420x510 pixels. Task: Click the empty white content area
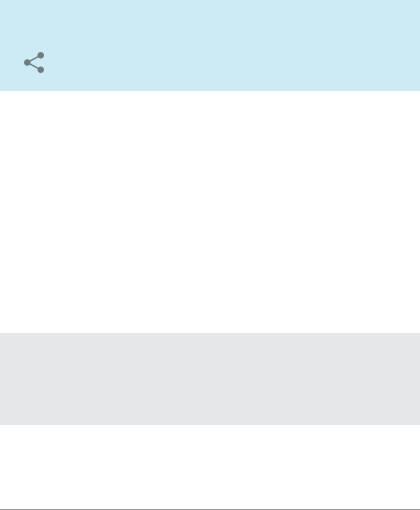pos(210,212)
